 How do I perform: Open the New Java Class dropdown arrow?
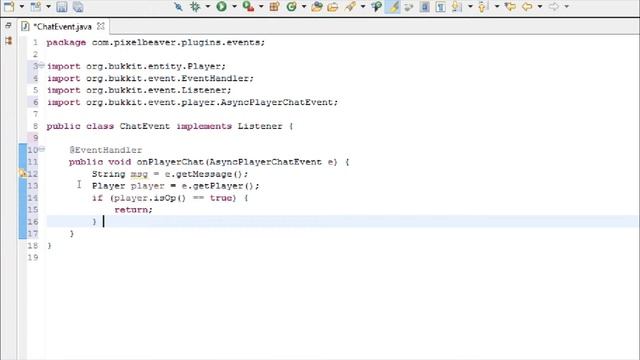coord(304,7)
